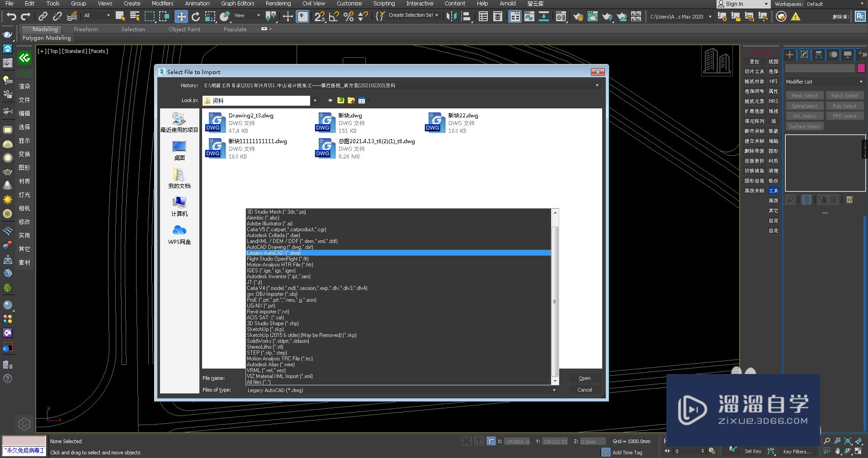Click the magenta object color swatch

861,68
